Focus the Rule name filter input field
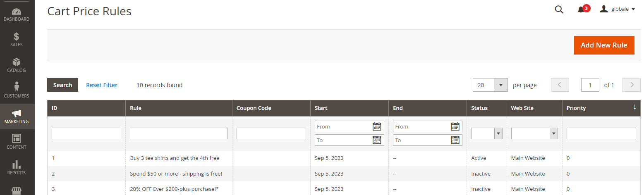This screenshot has width=644, height=195. (x=179, y=133)
